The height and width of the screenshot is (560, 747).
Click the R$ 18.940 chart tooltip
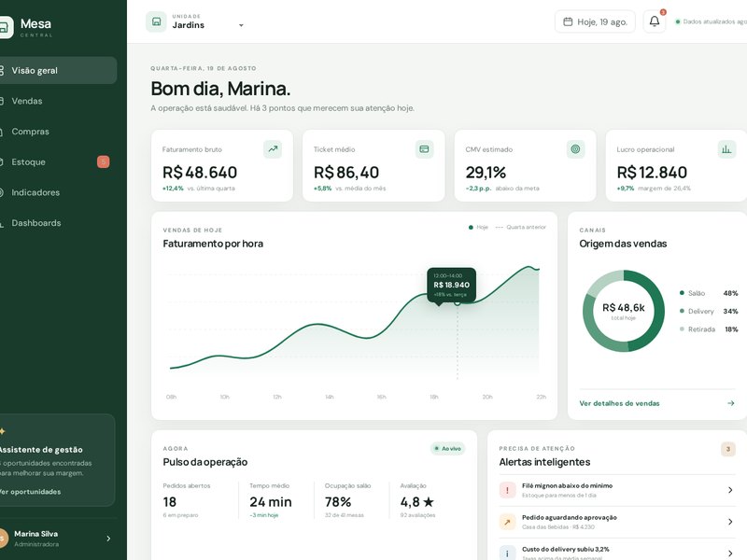(451, 285)
